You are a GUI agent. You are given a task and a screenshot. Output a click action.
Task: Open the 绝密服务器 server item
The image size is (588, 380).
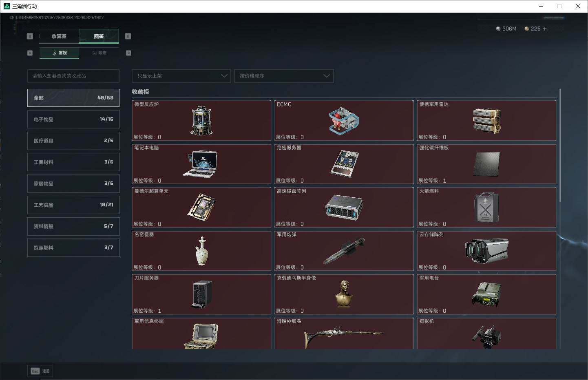pyautogui.click(x=344, y=164)
